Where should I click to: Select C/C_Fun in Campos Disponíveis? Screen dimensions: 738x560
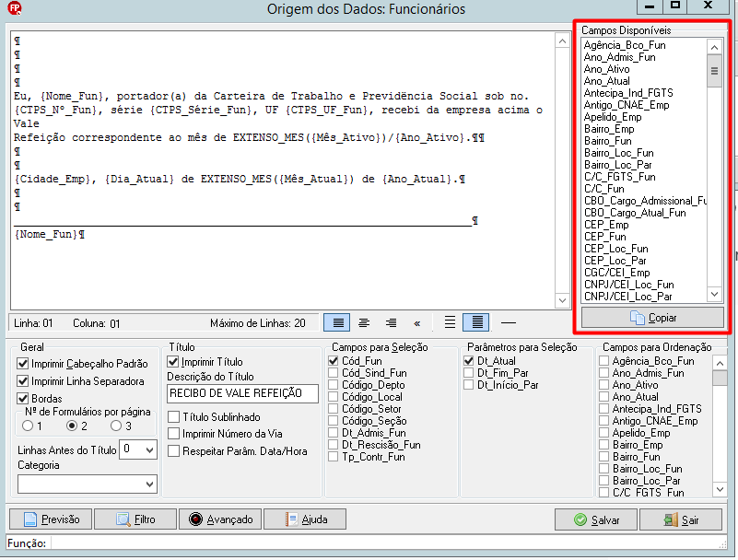(x=603, y=189)
